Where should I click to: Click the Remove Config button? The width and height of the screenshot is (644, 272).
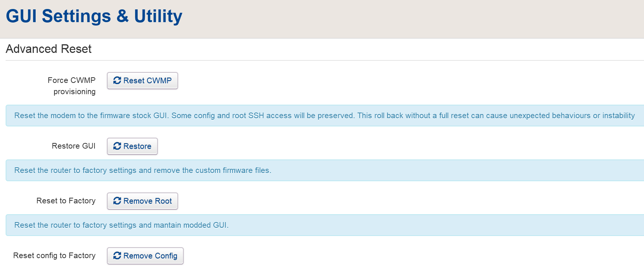tap(145, 256)
